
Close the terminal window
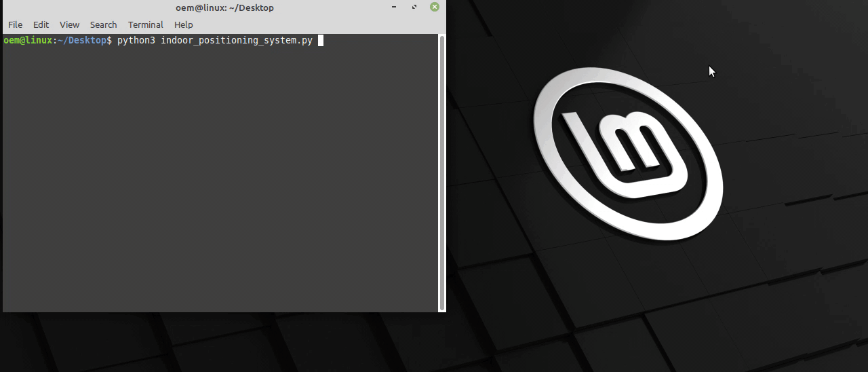point(435,7)
